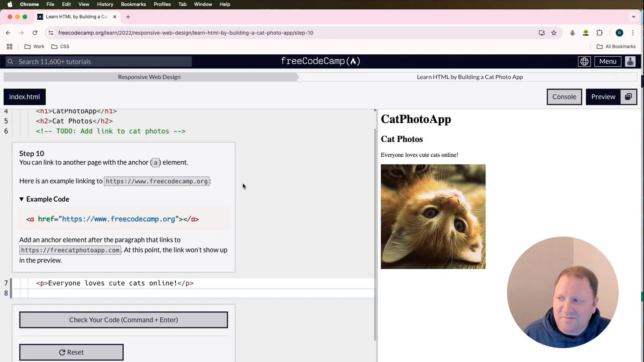Open a new browser tab

128,17
